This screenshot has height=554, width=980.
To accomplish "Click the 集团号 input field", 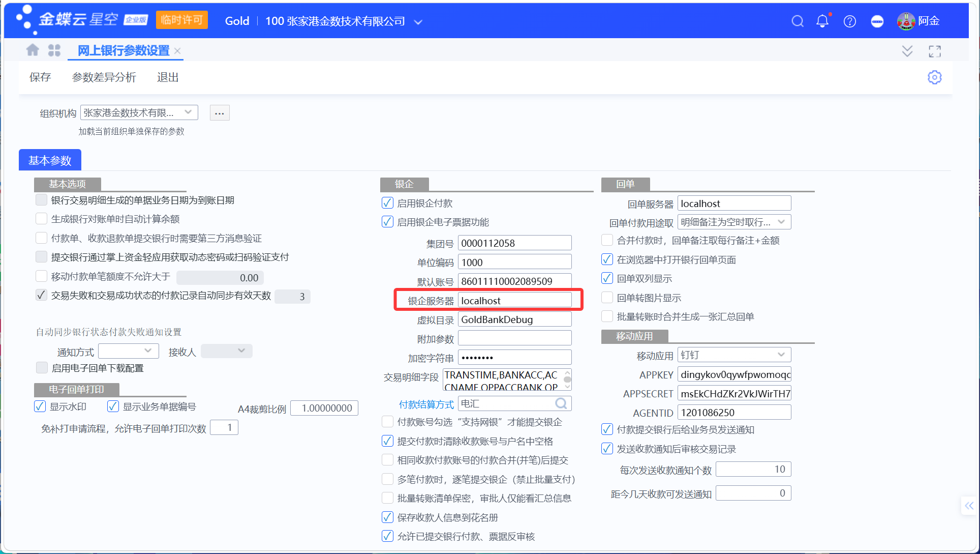I will 514,243.
